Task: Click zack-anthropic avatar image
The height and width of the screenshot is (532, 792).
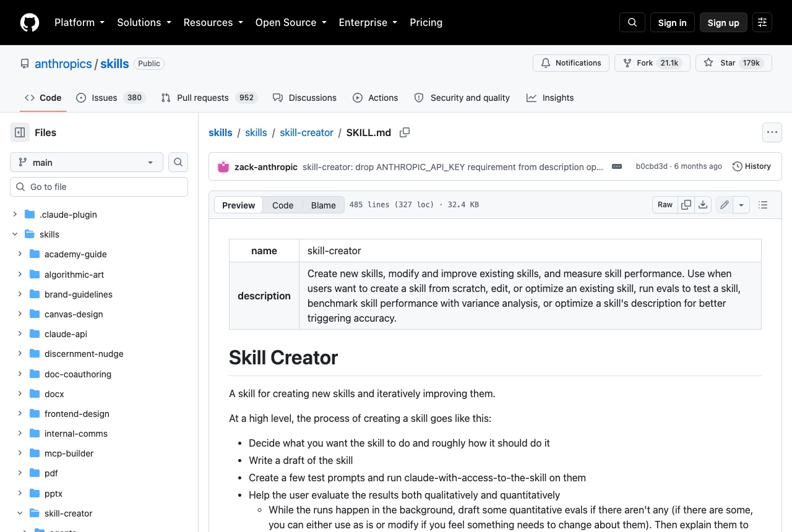Action: click(x=223, y=166)
